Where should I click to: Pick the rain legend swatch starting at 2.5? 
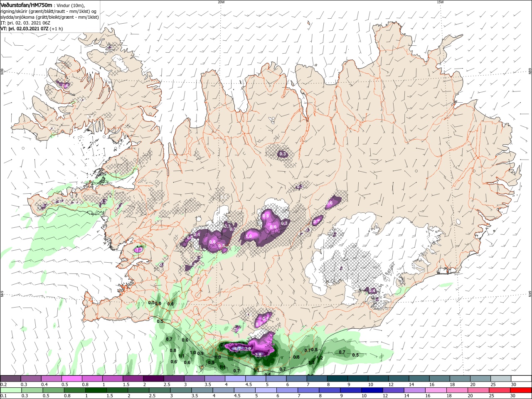(x=159, y=390)
